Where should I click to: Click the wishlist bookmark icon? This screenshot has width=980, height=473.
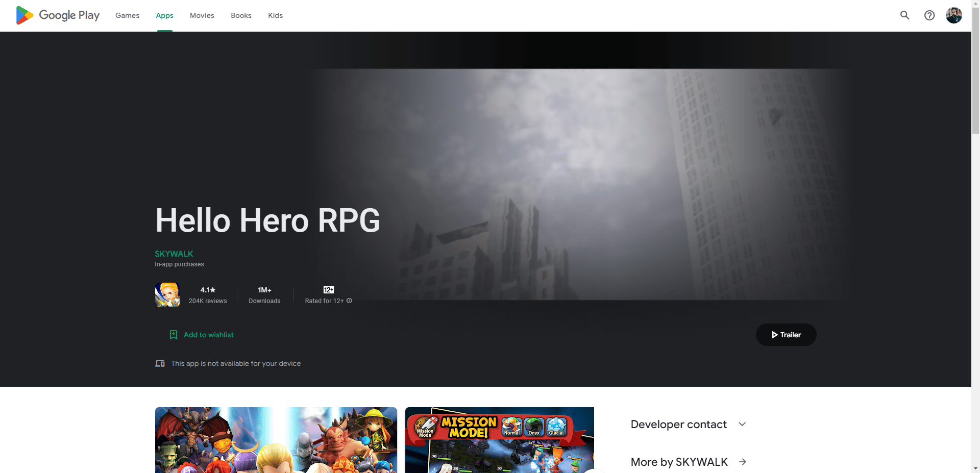[x=174, y=335]
